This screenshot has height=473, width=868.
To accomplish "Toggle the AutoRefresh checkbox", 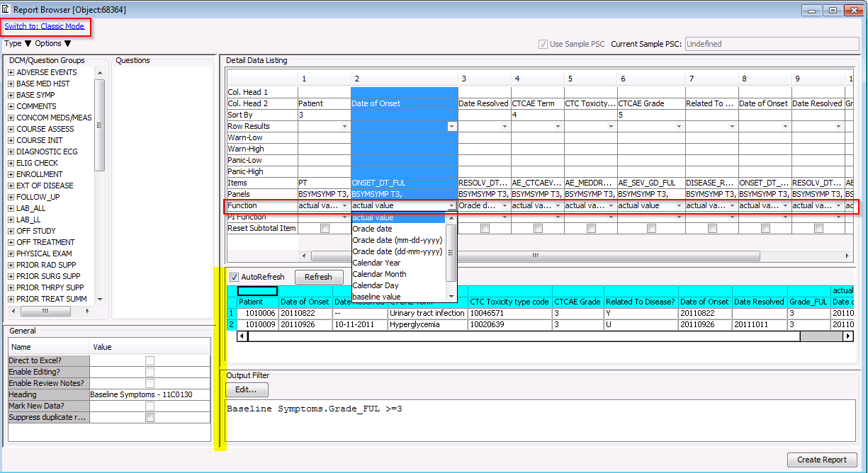I will [x=235, y=277].
